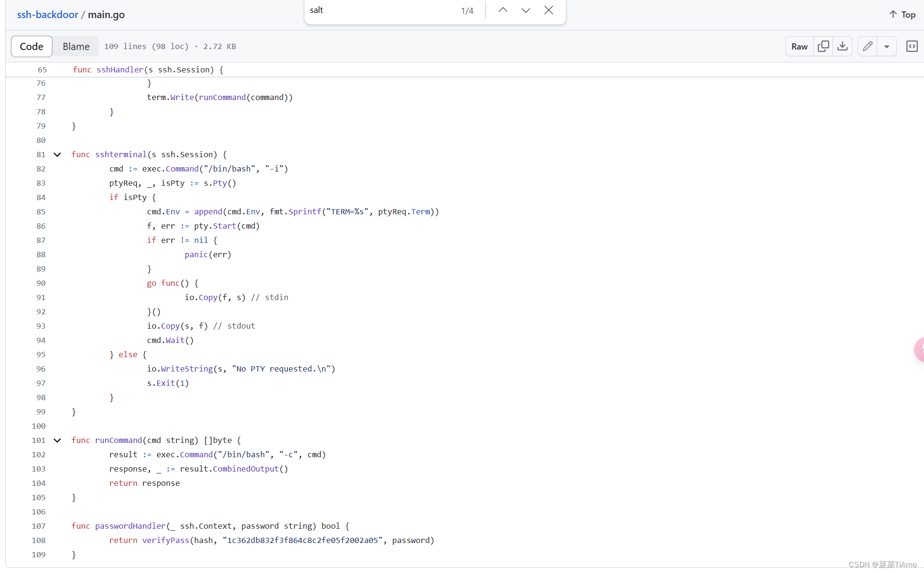Go to next search match arrow
Image resolution: width=924 pixels, height=573 pixels.
pos(526,10)
